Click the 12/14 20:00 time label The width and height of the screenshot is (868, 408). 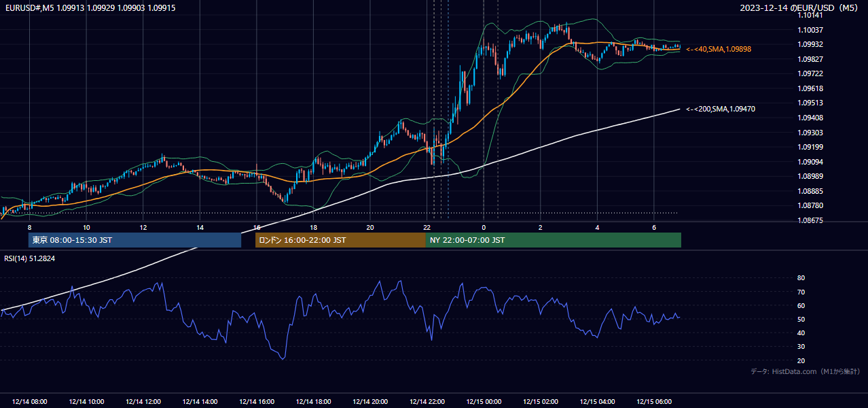(370, 402)
